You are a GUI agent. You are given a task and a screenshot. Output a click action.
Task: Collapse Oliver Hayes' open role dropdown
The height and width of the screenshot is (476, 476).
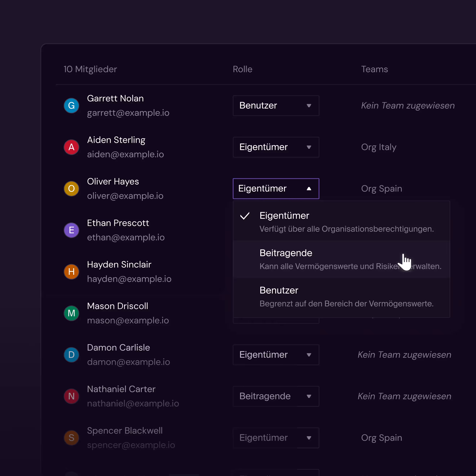[276, 189]
